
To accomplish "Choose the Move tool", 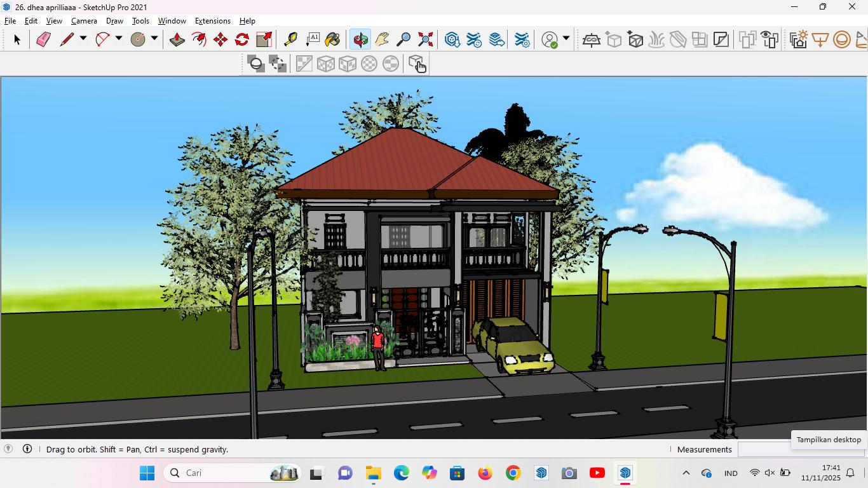I will [220, 39].
